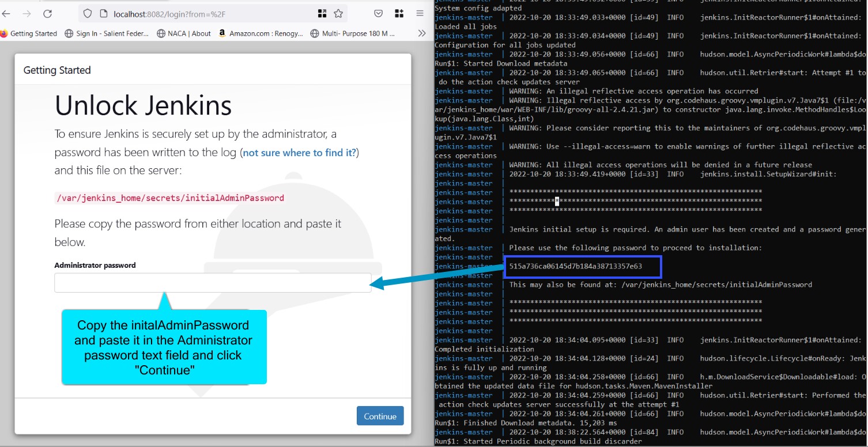Click the browser forward arrow
The image size is (868, 447).
click(x=27, y=13)
